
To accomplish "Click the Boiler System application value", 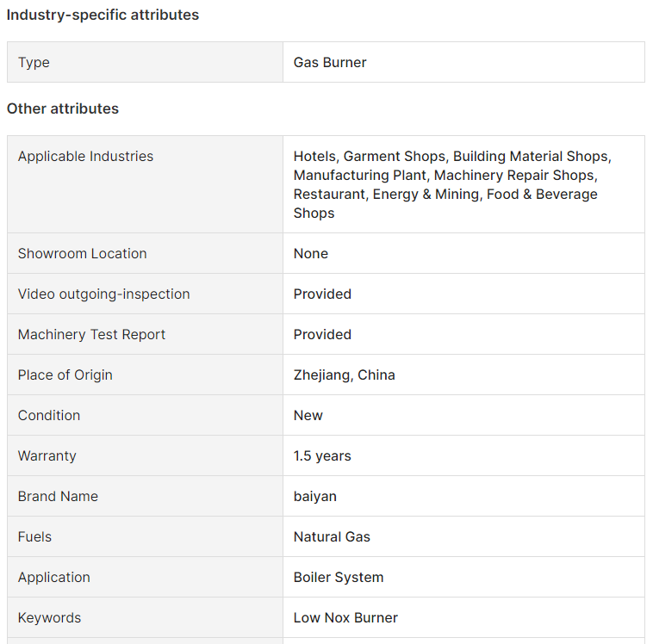I will (x=339, y=578).
